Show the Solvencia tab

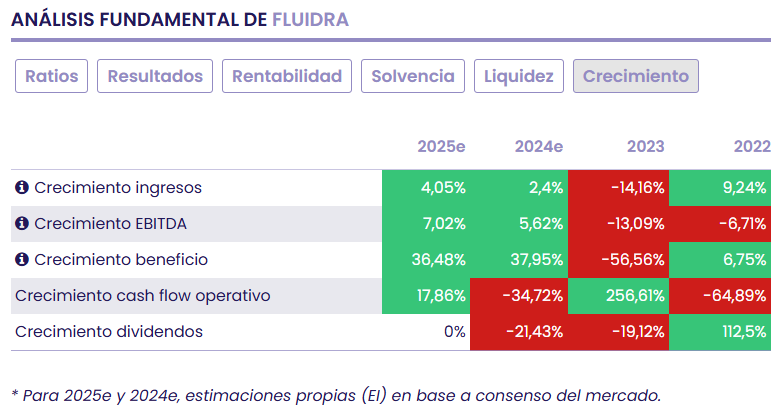[413, 76]
